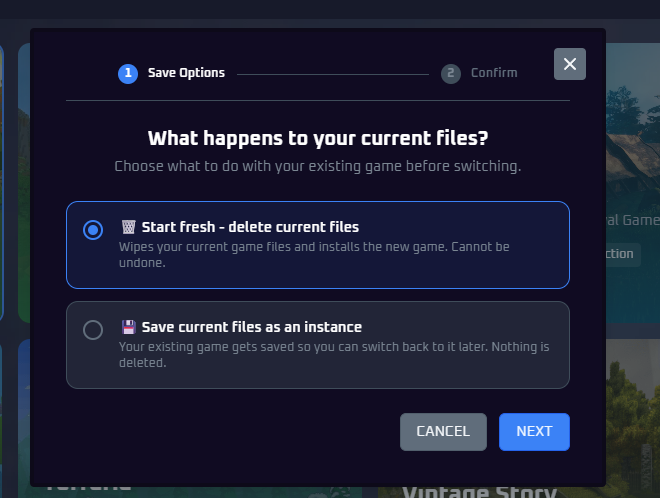Close the dialog with the X button

coord(570,64)
